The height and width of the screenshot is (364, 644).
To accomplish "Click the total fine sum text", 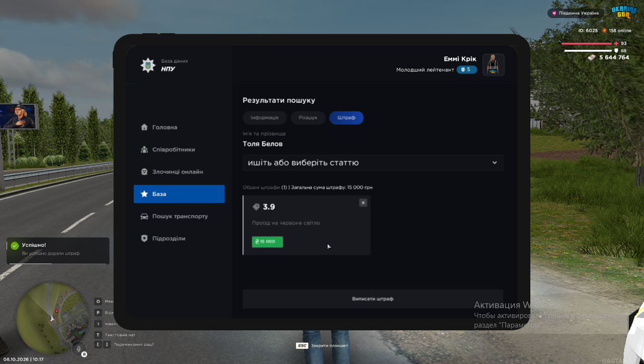I will [x=332, y=187].
